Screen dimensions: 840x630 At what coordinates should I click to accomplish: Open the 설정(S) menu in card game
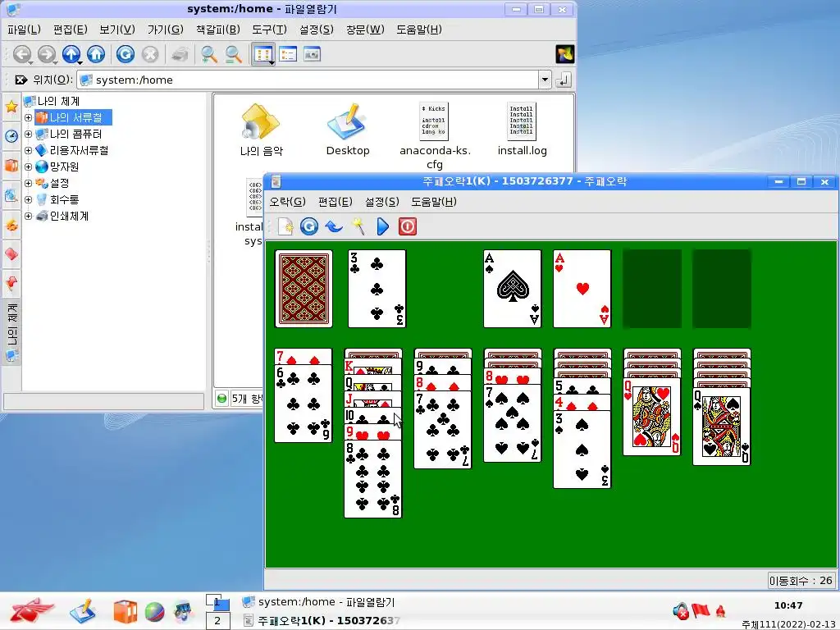tap(382, 202)
